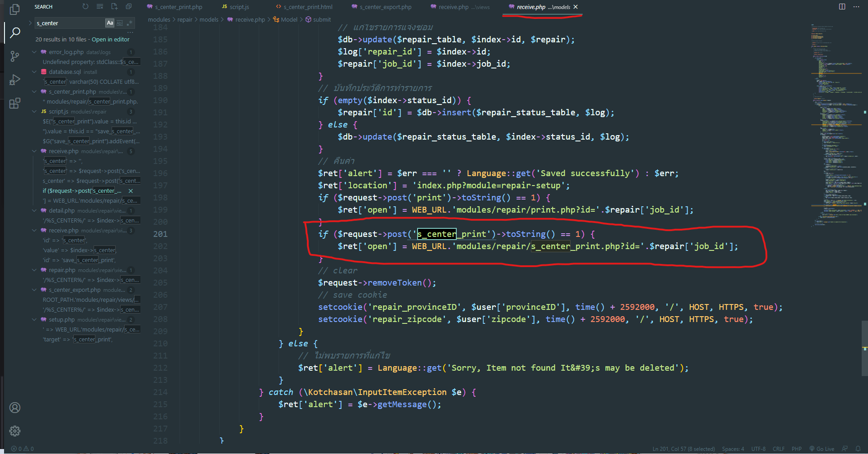Collapse repair.php search result group
Viewport: 868px width, 454px height.
(34, 270)
